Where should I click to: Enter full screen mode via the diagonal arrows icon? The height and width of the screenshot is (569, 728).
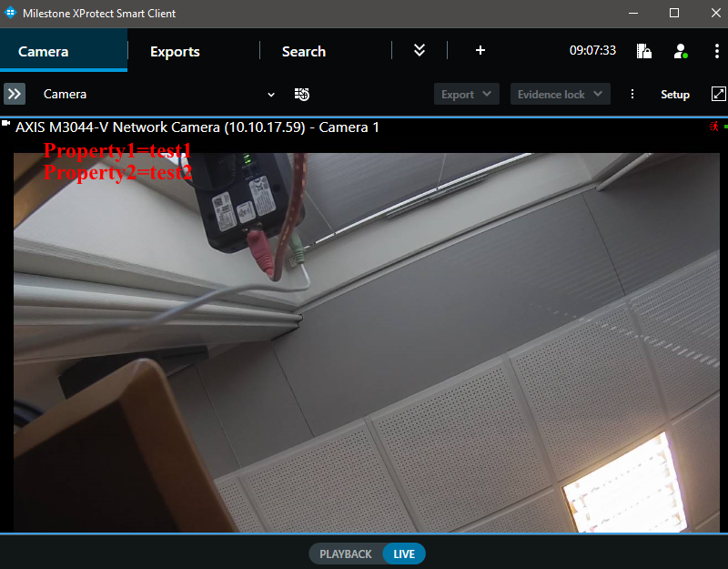tap(719, 93)
